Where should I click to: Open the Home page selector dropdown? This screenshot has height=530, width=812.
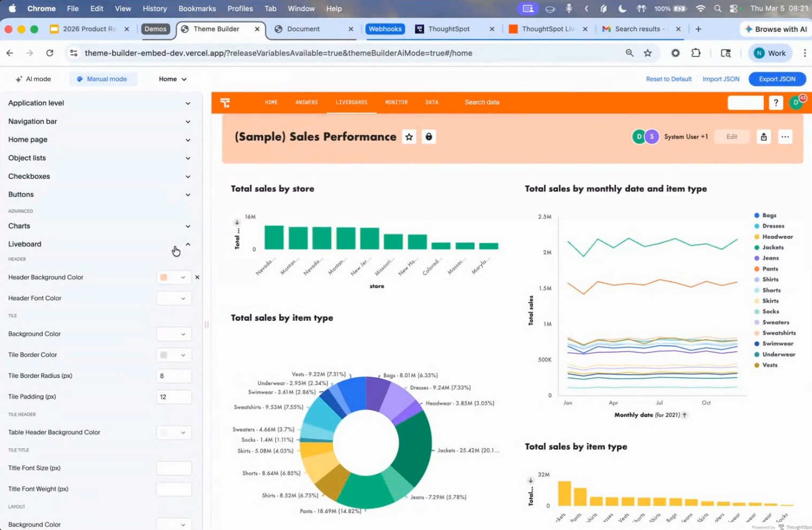(172, 79)
